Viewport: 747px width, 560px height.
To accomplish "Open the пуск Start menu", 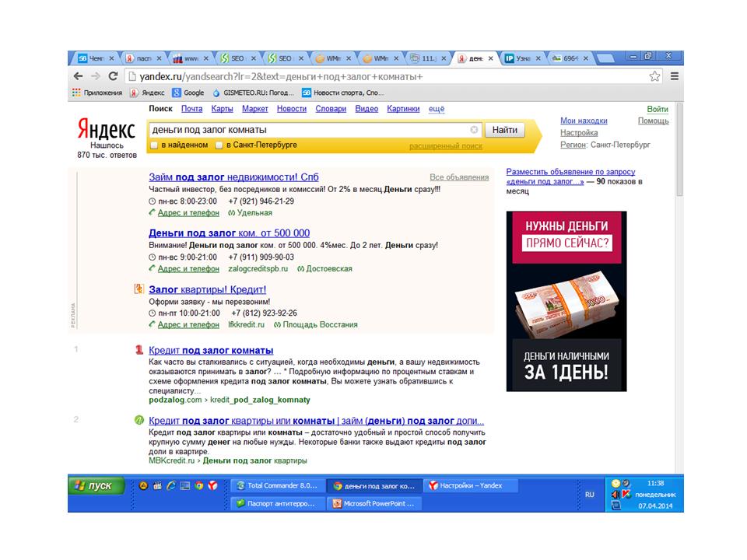I will click(96, 485).
